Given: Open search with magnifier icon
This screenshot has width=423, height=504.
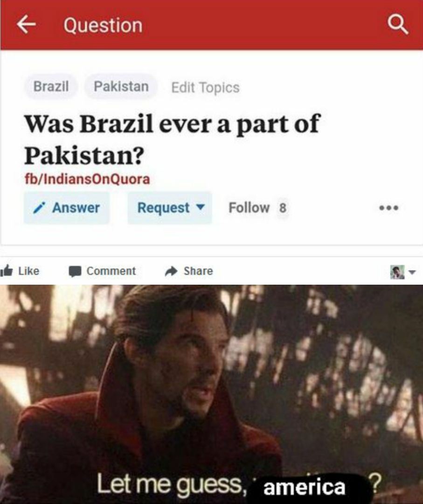Looking at the screenshot, I should click(398, 25).
